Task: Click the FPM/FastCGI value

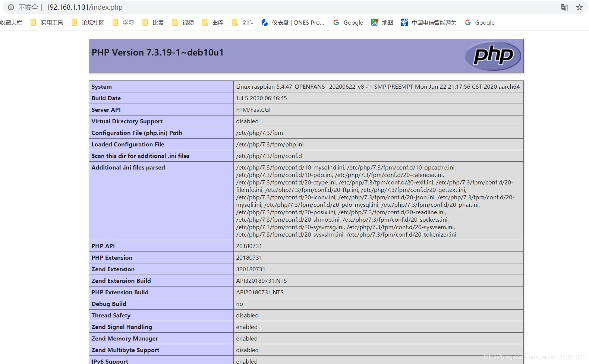Action: pos(253,110)
